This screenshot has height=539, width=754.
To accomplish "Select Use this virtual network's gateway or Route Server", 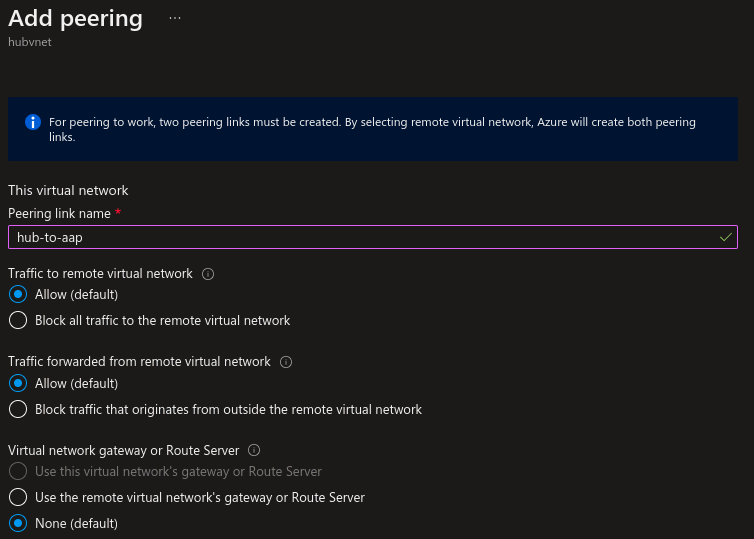I will (17, 471).
